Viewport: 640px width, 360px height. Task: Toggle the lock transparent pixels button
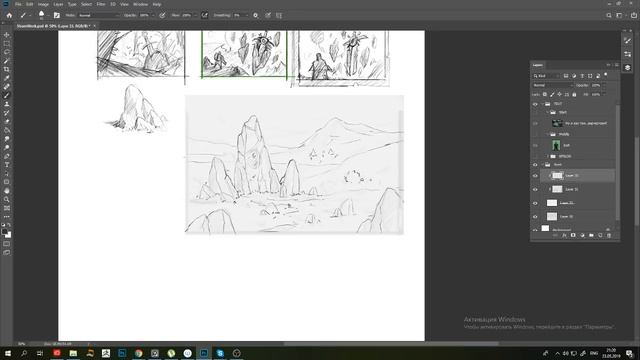pyautogui.click(x=544, y=94)
